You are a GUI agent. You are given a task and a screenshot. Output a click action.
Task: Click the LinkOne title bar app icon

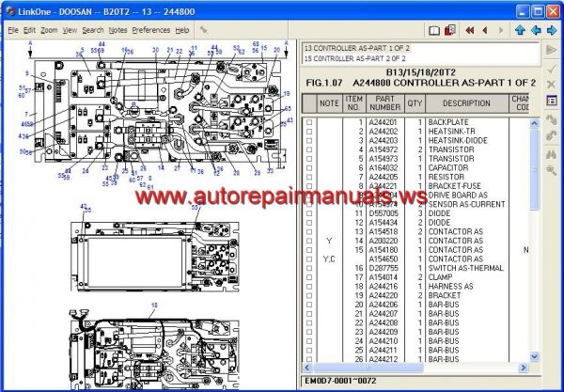coord(10,11)
